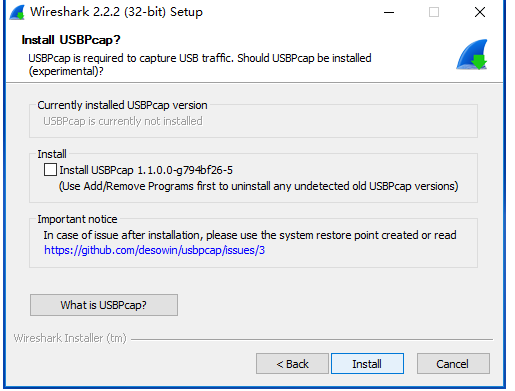
Task: Enable the Install USBPcap checkbox
Action: [x=50, y=170]
